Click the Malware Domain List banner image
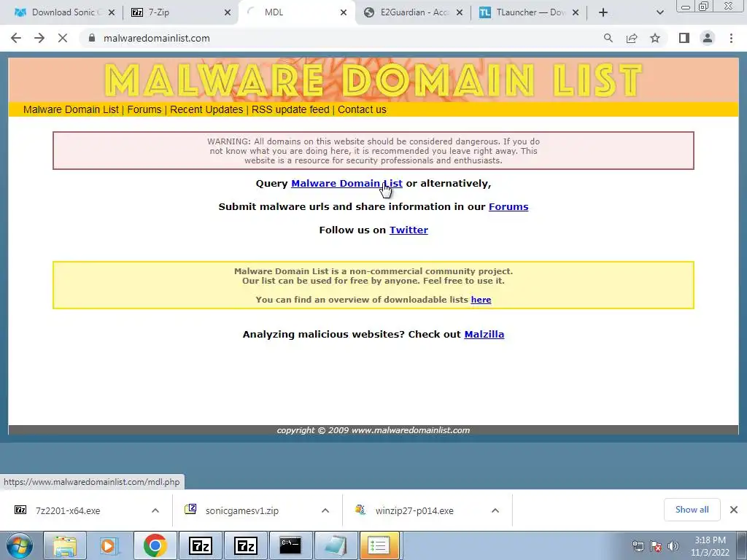 coord(373,80)
